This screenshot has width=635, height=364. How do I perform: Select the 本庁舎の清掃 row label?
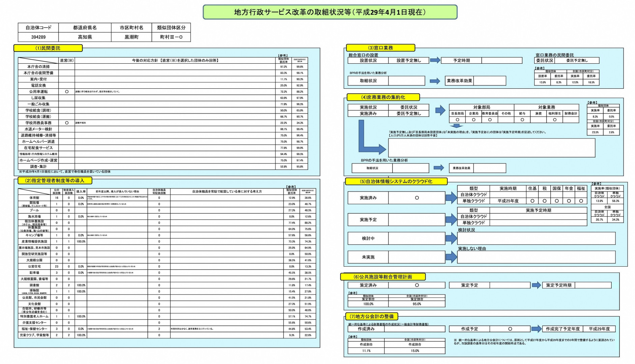click(x=38, y=67)
